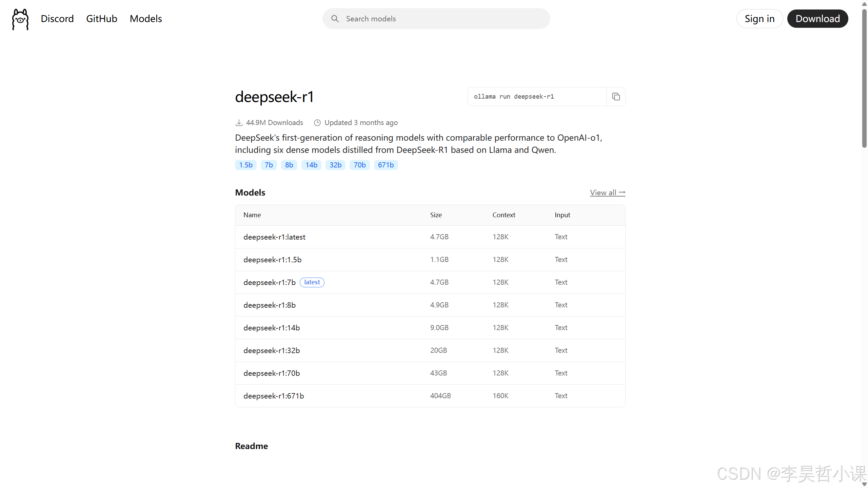The height and width of the screenshot is (488, 868).
Task: Click the Readme heading
Action: coord(251,446)
